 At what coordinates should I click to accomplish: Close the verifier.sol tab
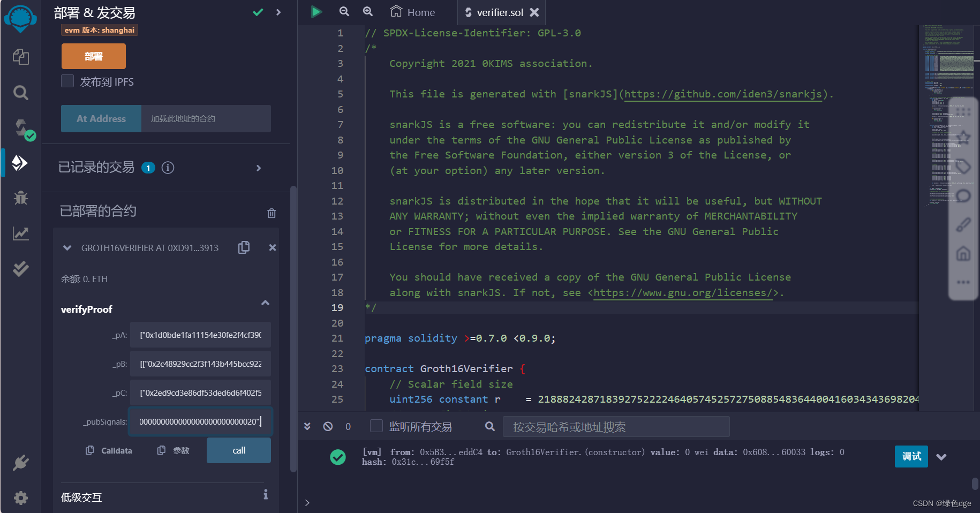534,12
